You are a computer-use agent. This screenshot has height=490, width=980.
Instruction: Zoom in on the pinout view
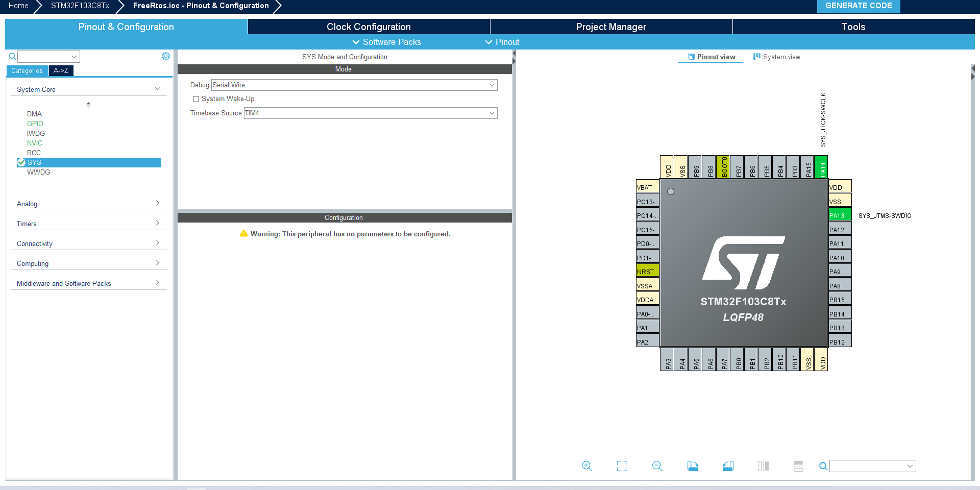tap(586, 466)
